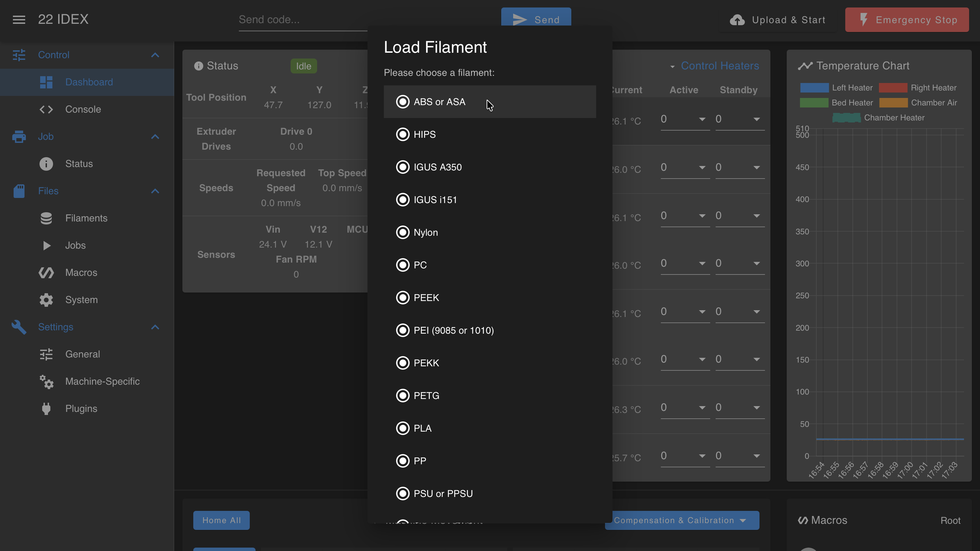Screen dimensions: 980x551
Task: Click the Files SD card icon
Action: click(x=19, y=191)
